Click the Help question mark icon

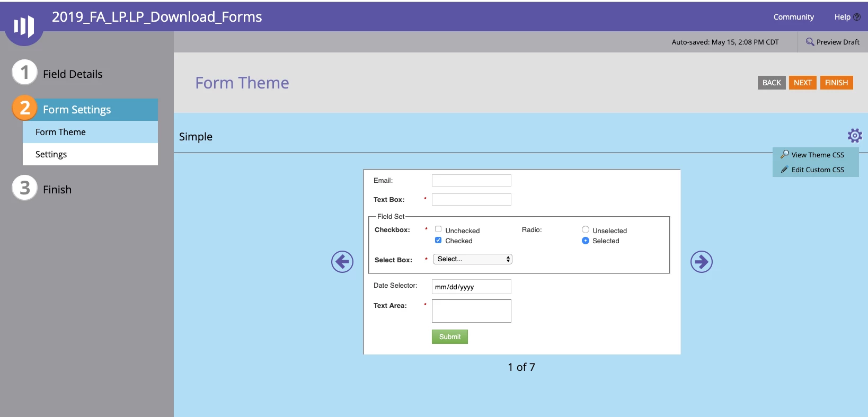(857, 17)
